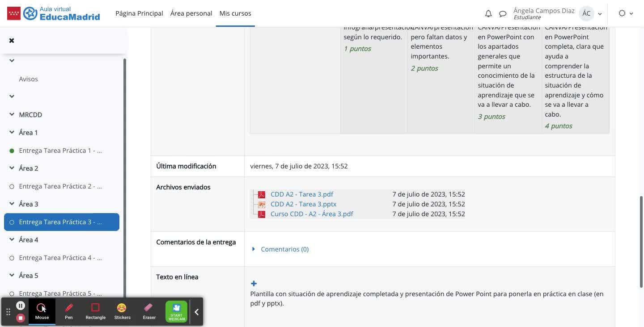Open the MRCDD section link

(30, 115)
